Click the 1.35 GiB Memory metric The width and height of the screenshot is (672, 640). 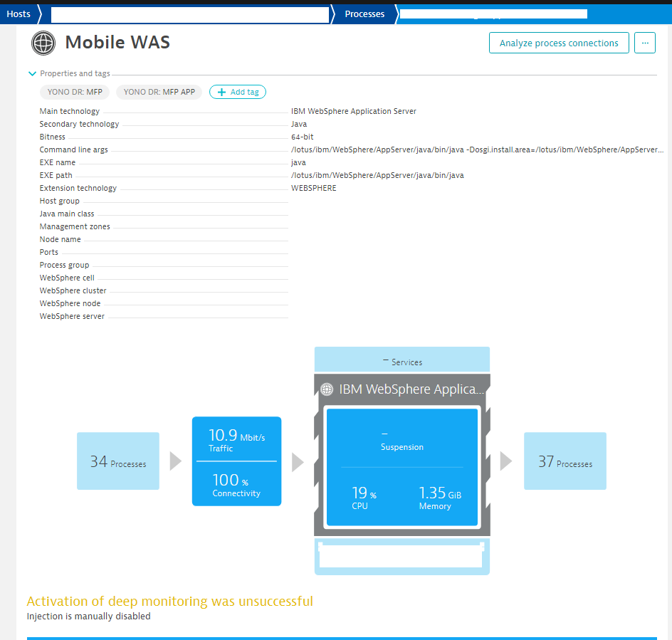(x=439, y=498)
